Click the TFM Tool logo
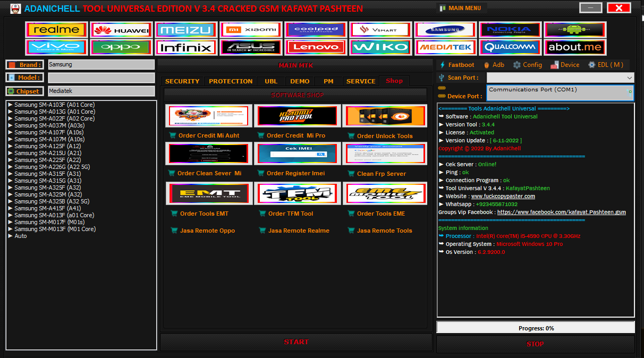Screen dimensions: 644x358 pos(297,193)
